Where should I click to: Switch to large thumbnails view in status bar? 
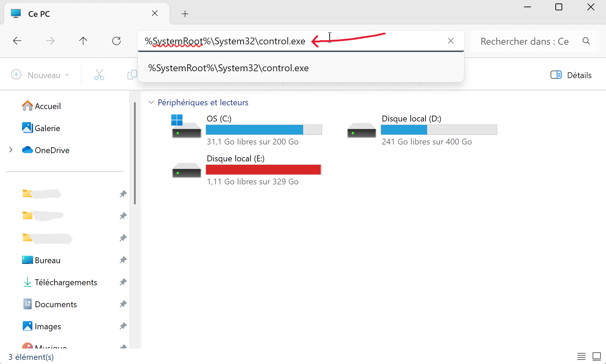pyautogui.click(x=597, y=356)
